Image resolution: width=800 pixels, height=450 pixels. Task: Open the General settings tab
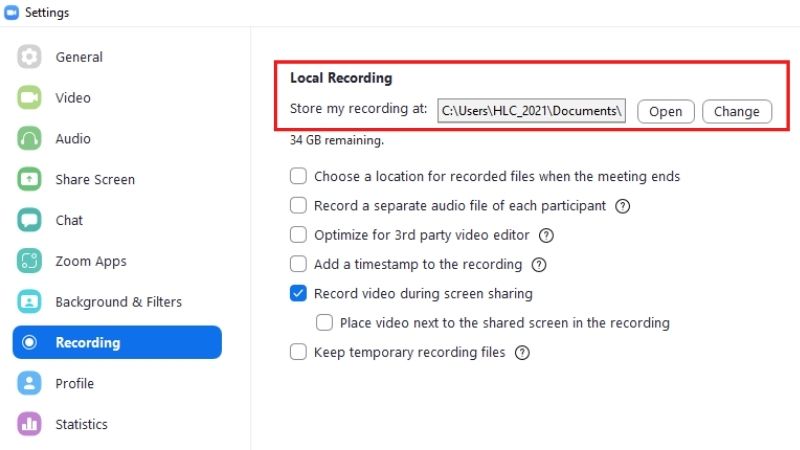point(117,57)
